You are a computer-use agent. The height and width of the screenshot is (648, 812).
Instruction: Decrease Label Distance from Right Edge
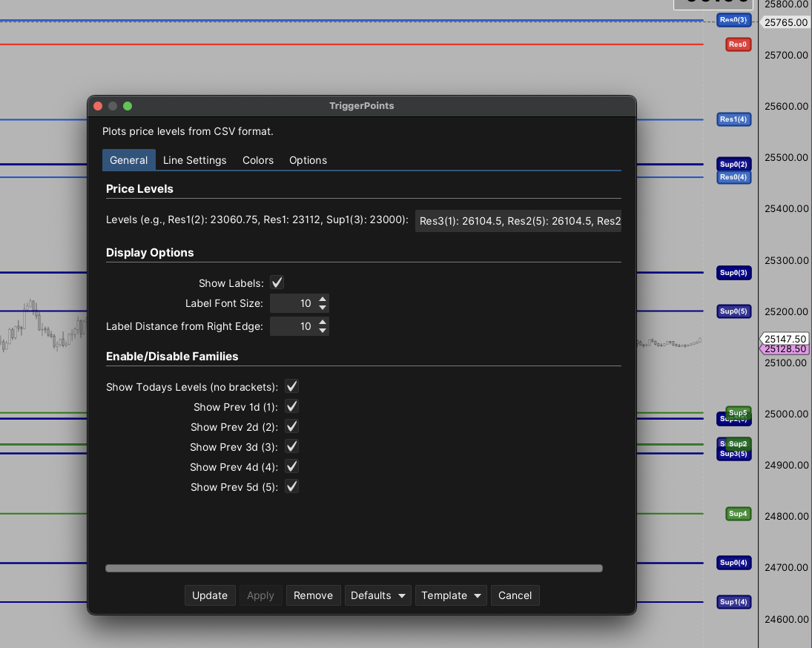click(x=323, y=331)
